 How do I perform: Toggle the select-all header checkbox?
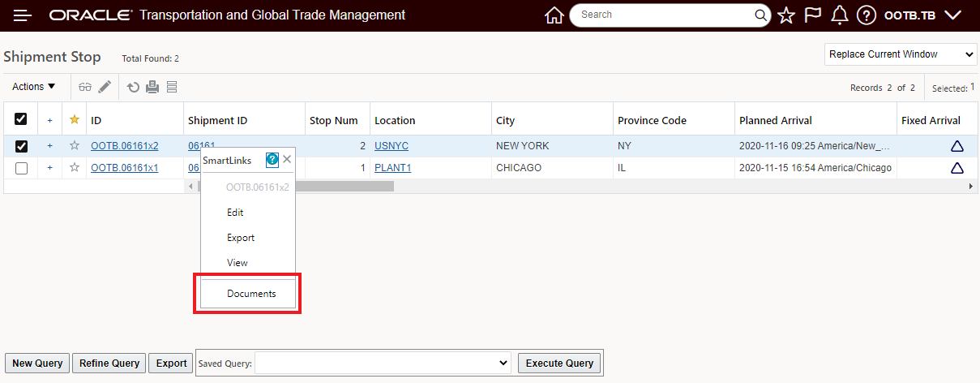click(x=21, y=119)
